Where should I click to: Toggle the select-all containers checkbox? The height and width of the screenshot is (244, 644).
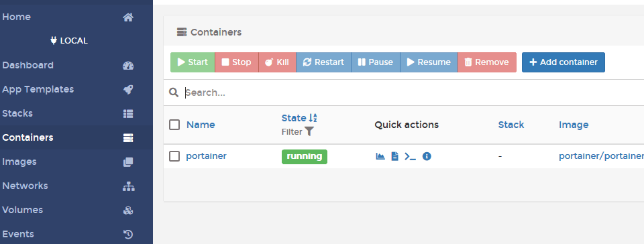[174, 125]
